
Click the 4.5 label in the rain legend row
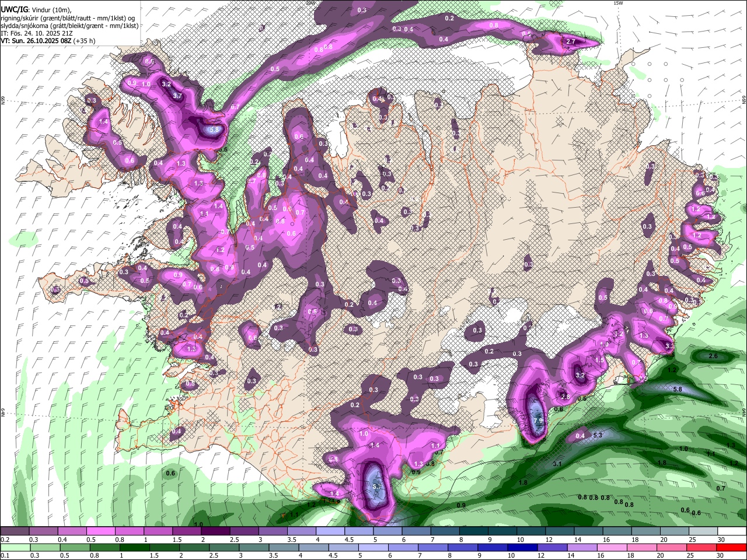coord(333,555)
